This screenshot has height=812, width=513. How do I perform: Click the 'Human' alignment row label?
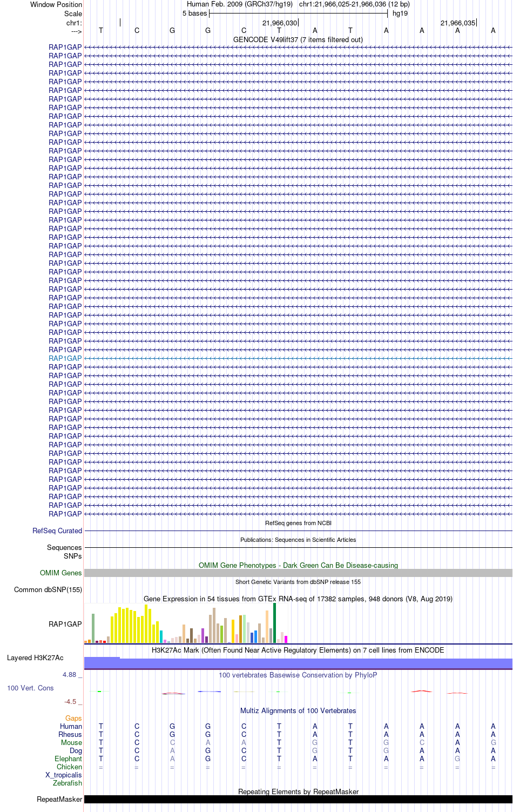(71, 726)
